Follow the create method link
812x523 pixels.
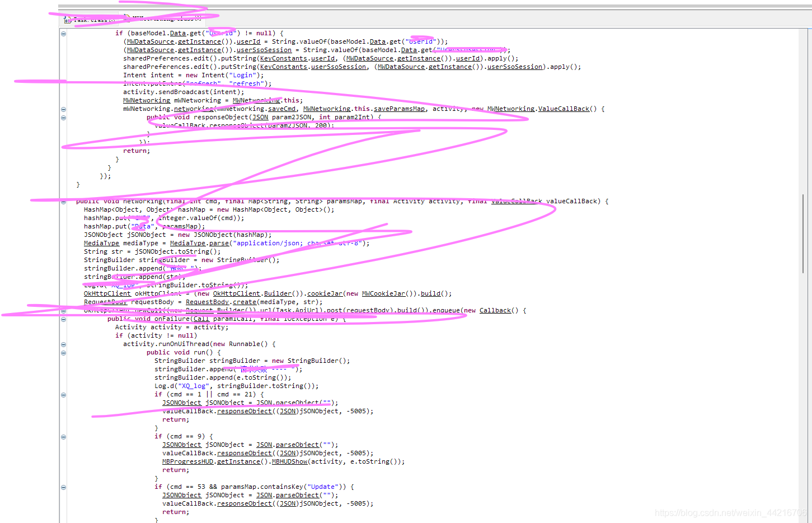pos(245,302)
